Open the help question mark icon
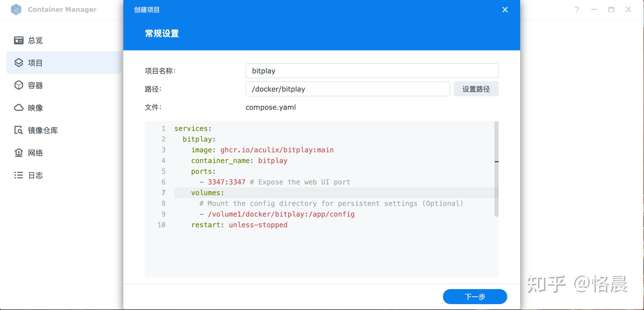The height and width of the screenshot is (310, 644). 577,10
